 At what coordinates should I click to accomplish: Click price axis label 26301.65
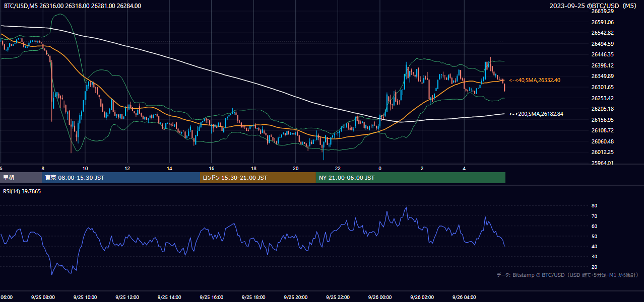click(602, 87)
